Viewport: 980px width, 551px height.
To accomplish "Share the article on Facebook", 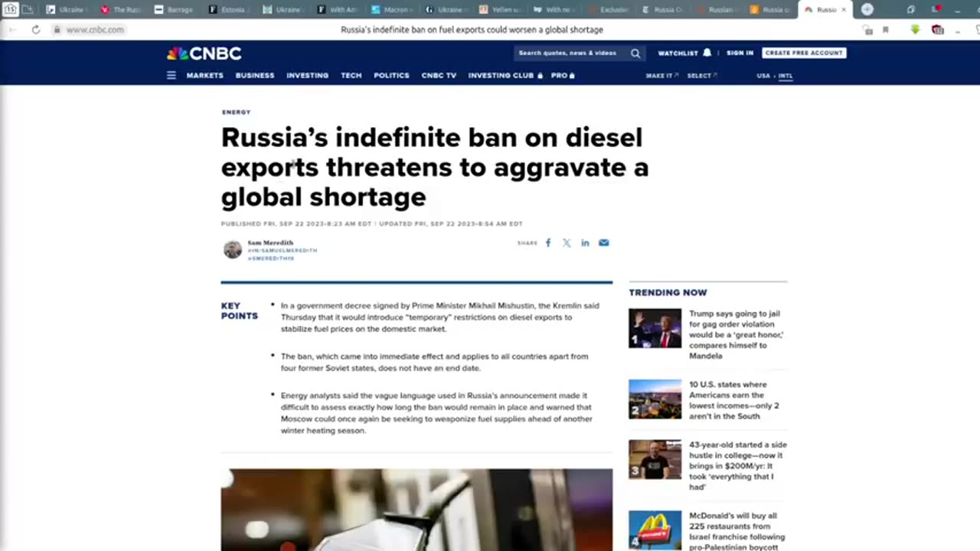I will click(x=548, y=243).
